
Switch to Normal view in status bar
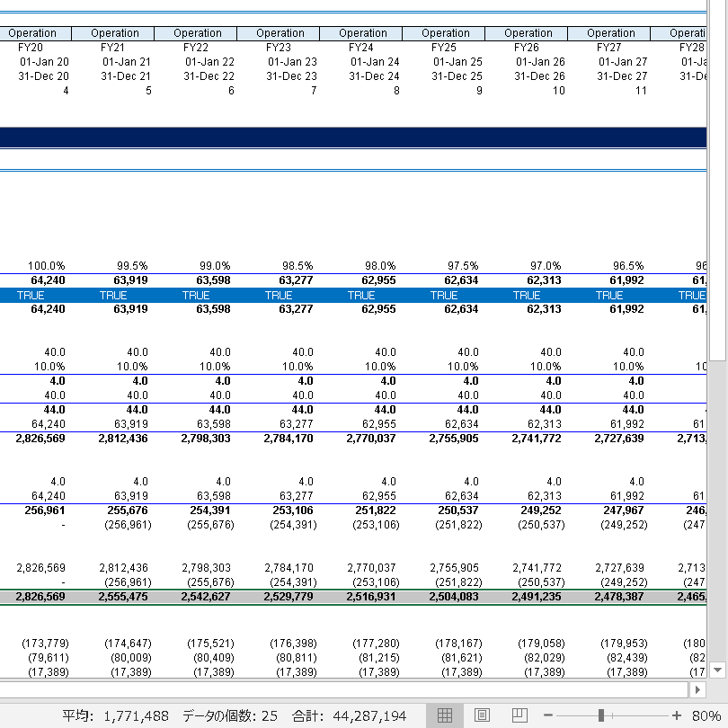click(x=444, y=715)
